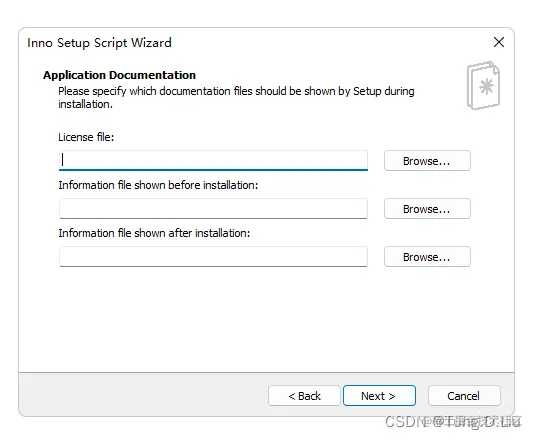
Task: Click the Inno Setup Script Wizard title text
Action: click(99, 43)
